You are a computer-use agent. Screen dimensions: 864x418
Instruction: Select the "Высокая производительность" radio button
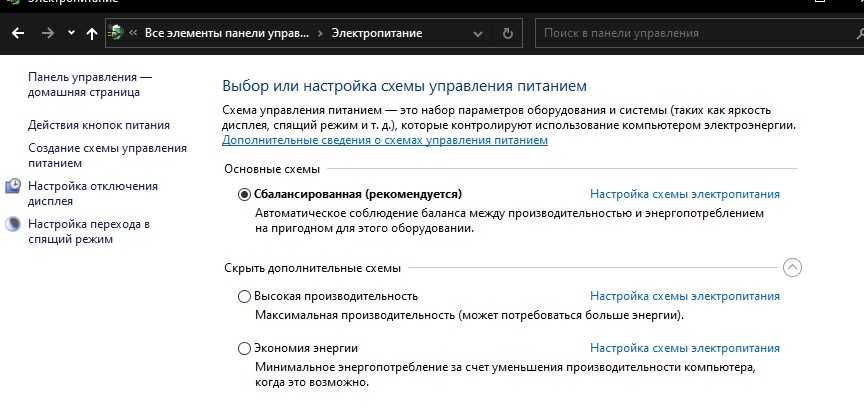pos(245,296)
